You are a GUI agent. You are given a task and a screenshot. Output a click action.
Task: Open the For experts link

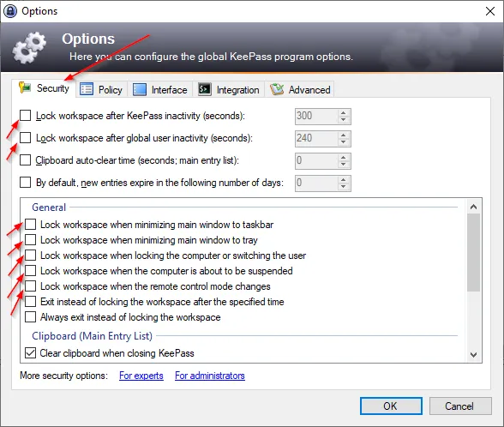click(x=141, y=376)
